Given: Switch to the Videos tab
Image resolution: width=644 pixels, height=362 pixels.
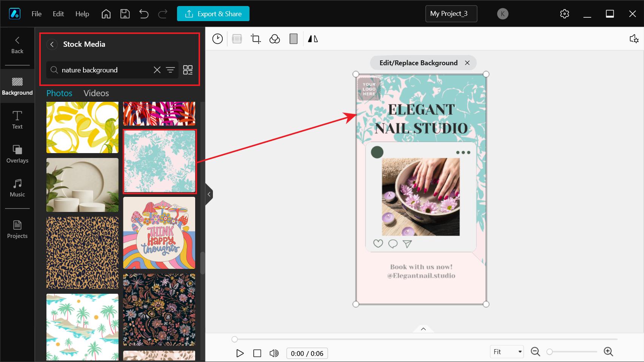Looking at the screenshot, I should [x=96, y=93].
